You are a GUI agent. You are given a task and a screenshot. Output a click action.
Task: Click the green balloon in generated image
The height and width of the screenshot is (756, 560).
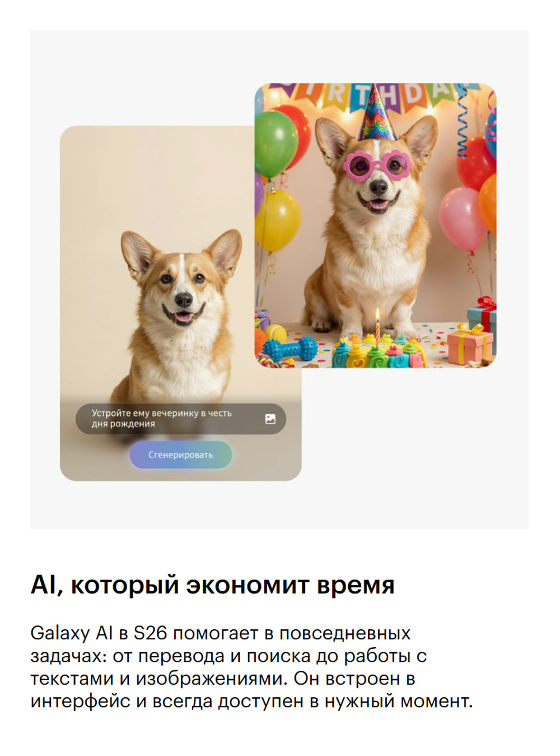point(276,143)
